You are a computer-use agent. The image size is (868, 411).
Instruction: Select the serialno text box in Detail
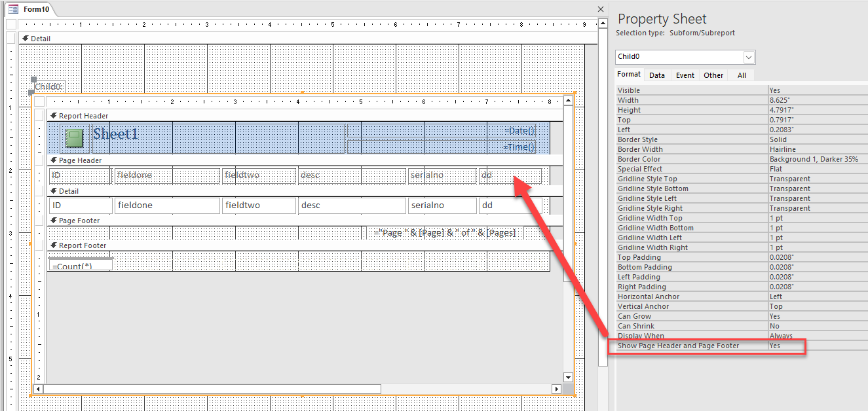pos(442,205)
